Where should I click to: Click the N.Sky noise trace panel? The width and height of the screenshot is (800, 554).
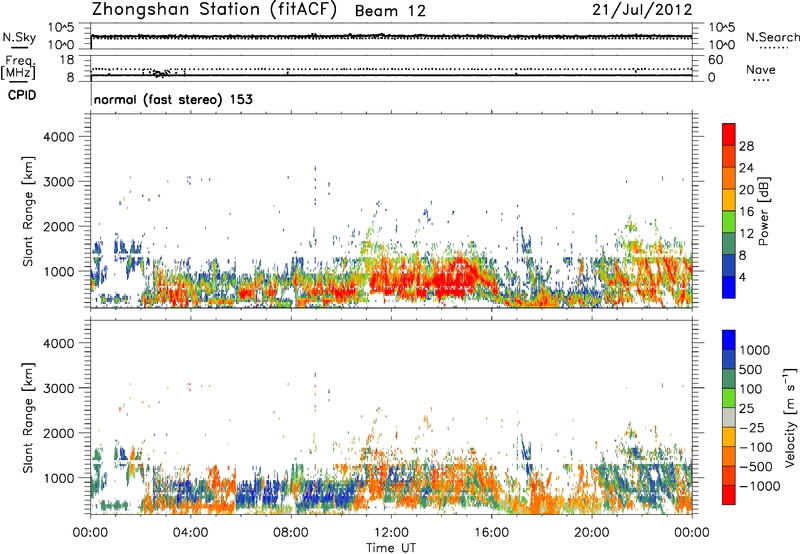click(391, 36)
